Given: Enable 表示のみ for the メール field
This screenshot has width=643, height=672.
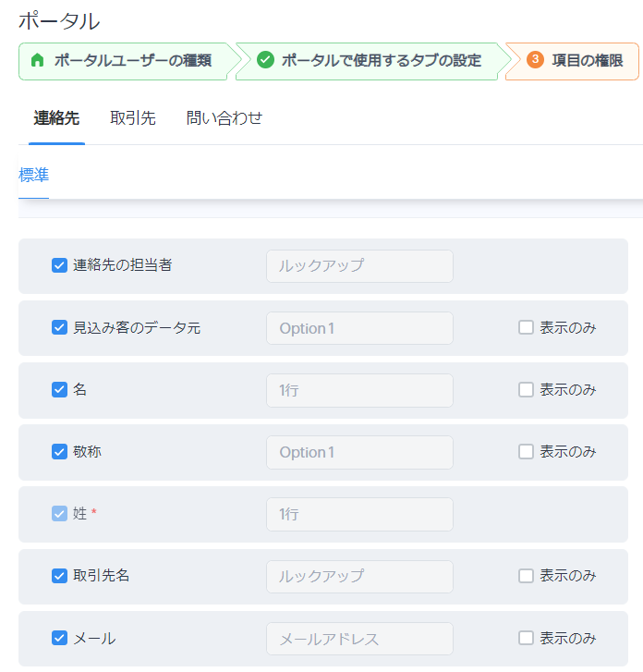Looking at the screenshot, I should (x=526, y=638).
